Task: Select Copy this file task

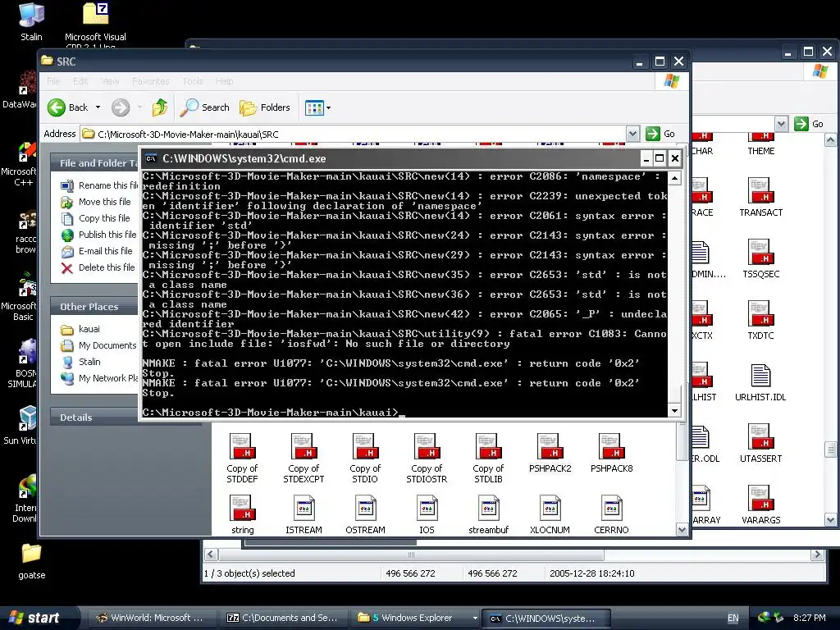Action: [x=95, y=218]
